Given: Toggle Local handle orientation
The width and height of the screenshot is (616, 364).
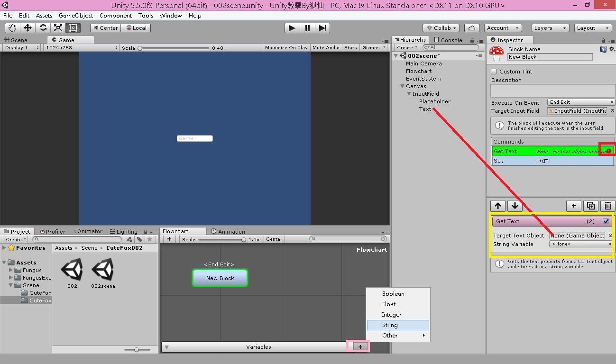Looking at the screenshot, I should pyautogui.click(x=135, y=28).
